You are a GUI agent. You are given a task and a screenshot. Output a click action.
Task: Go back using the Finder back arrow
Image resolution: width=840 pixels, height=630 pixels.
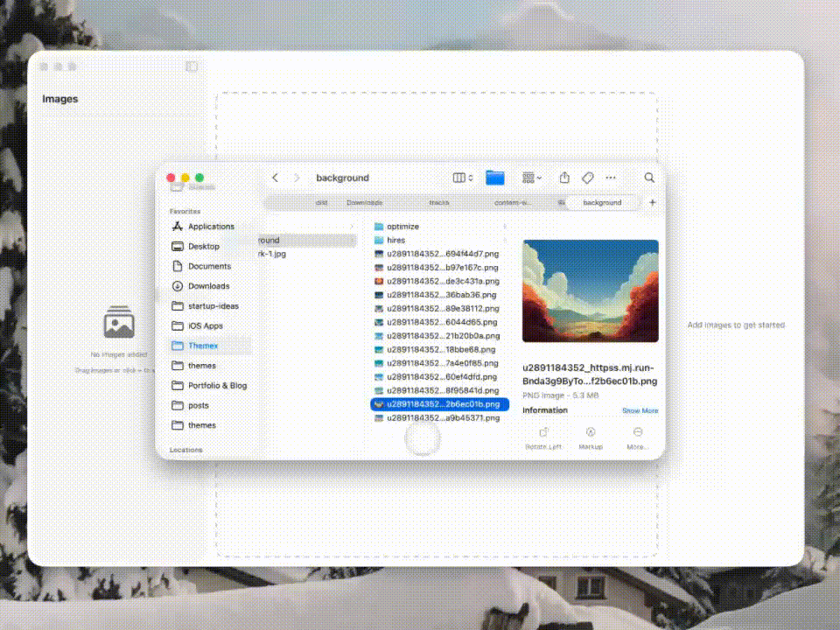(275, 178)
